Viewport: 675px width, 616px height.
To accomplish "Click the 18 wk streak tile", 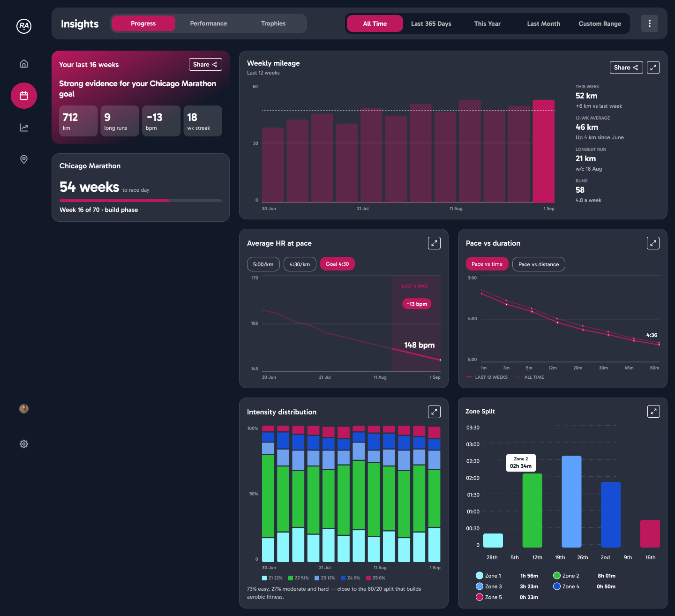I will [x=202, y=121].
